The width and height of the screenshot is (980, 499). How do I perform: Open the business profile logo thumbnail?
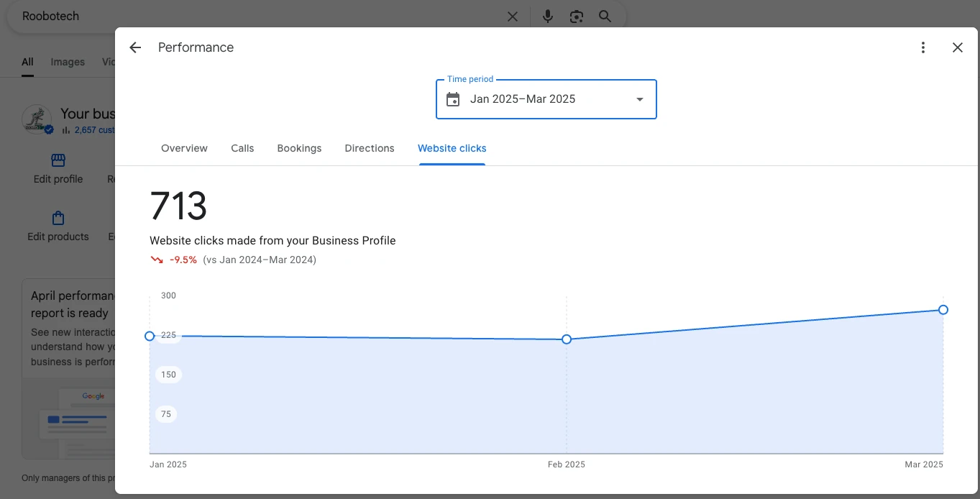point(37,119)
